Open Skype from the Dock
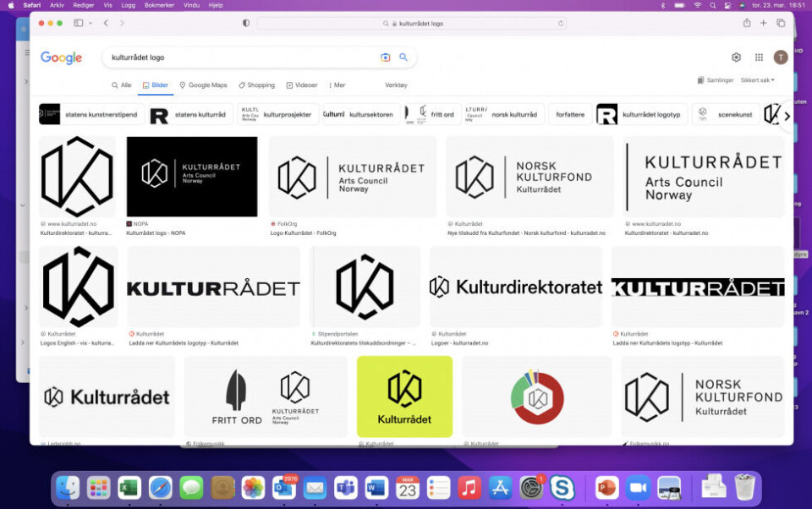Image resolution: width=812 pixels, height=509 pixels. pos(562,488)
